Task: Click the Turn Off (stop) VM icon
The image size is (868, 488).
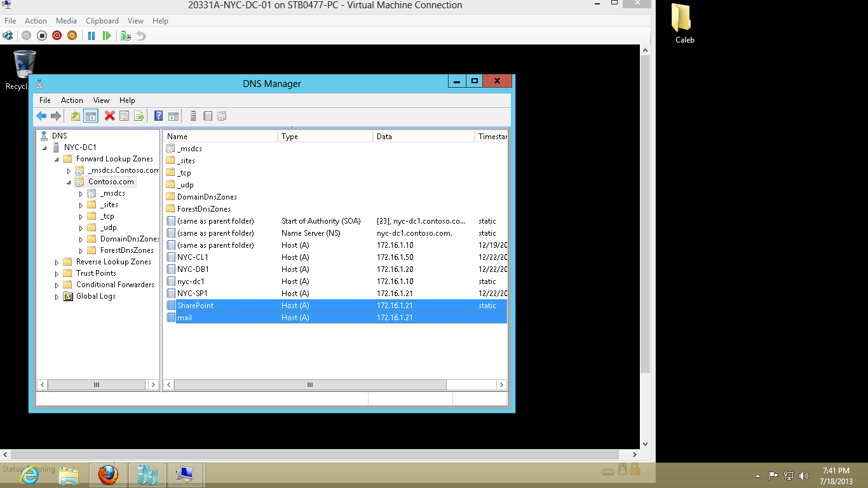Action: coord(42,36)
